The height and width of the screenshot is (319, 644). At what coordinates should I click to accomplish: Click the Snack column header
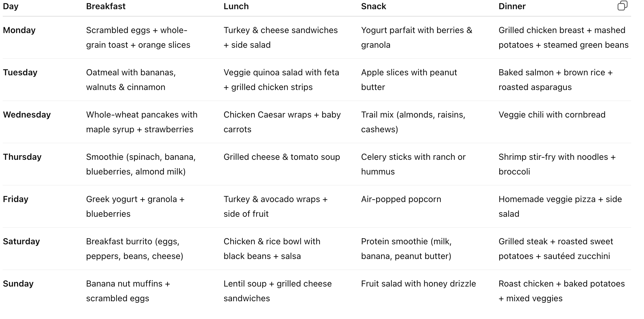373,6
